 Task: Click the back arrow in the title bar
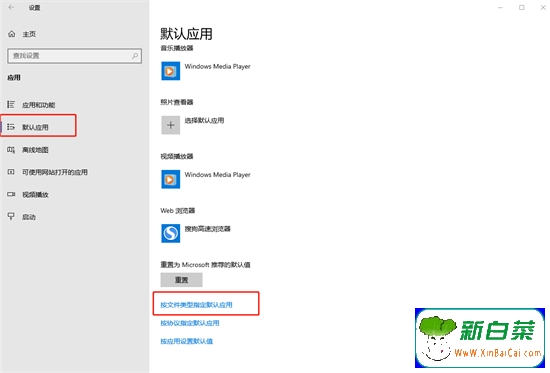11,7
